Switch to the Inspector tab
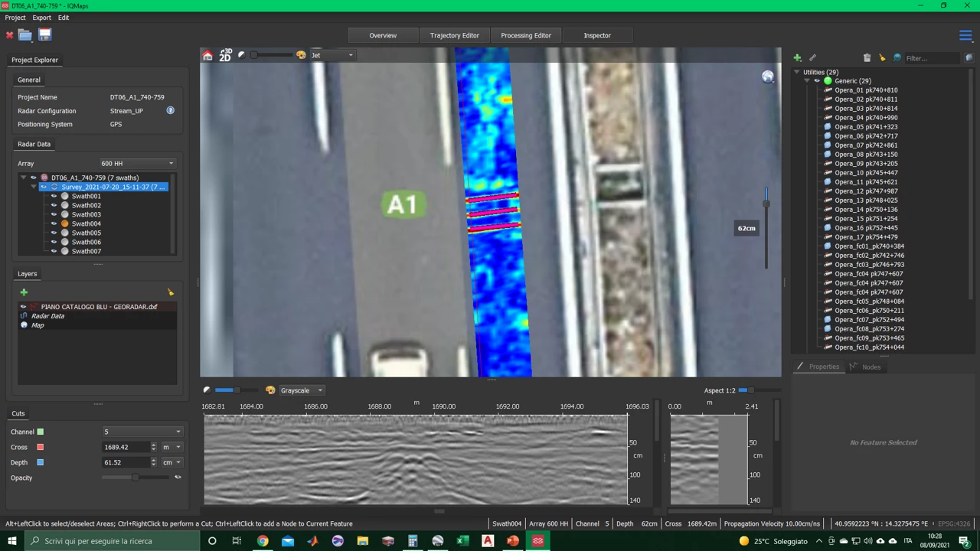The width and height of the screenshot is (980, 551). tap(597, 35)
